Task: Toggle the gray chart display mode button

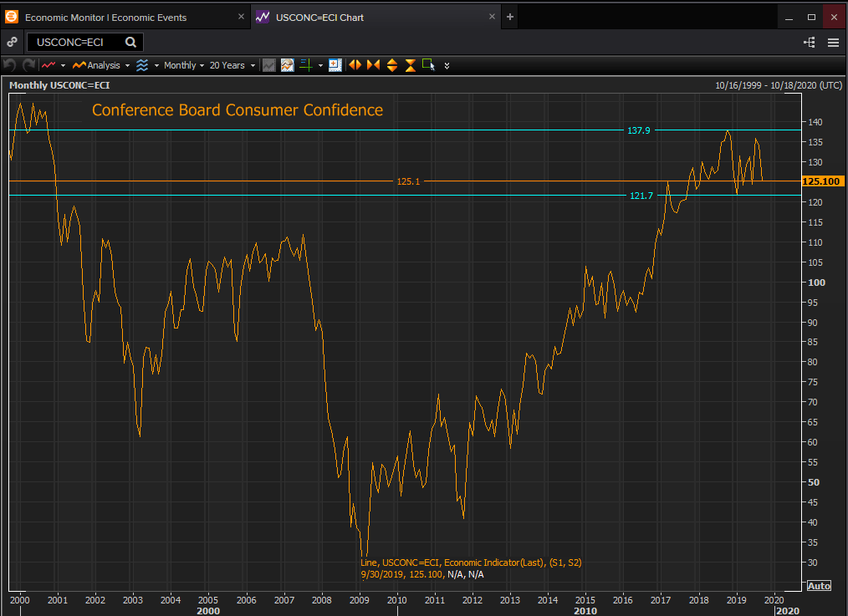Action: pyautogui.click(x=268, y=65)
